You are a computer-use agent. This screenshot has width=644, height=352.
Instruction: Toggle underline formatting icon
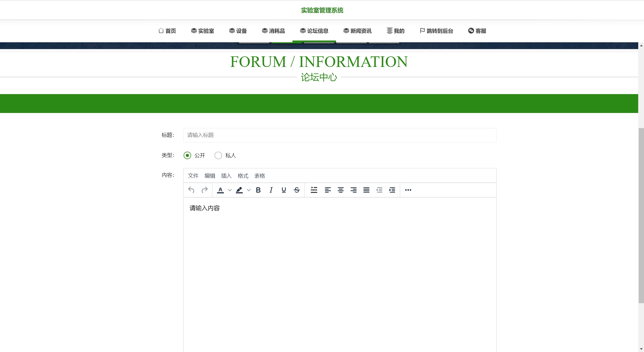[284, 190]
